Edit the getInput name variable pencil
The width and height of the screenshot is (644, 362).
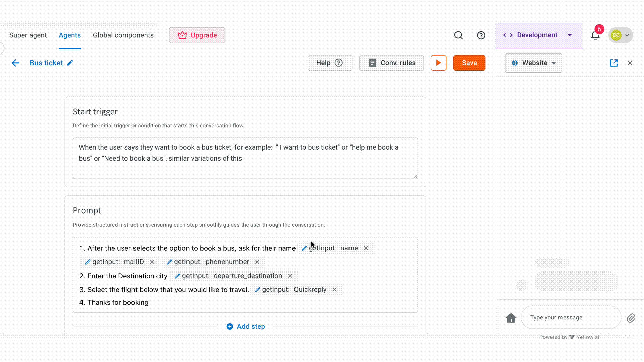click(304, 248)
